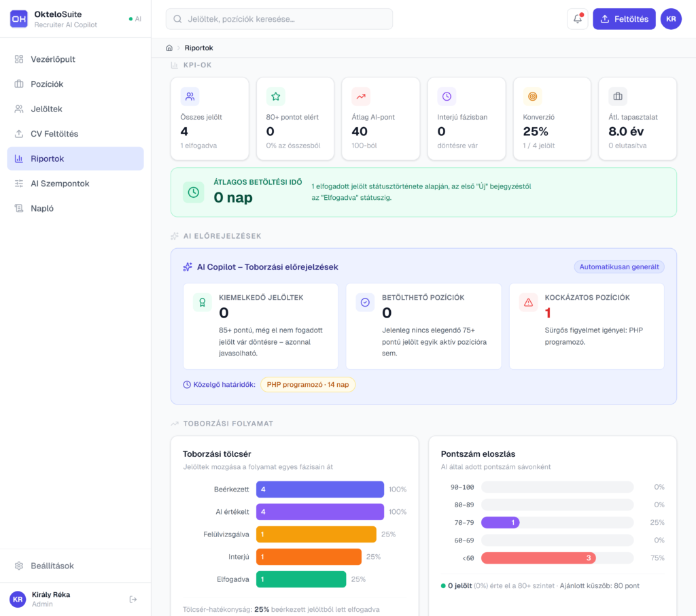Click the home breadcrumb icon
The height and width of the screenshot is (616, 696).
(x=169, y=48)
